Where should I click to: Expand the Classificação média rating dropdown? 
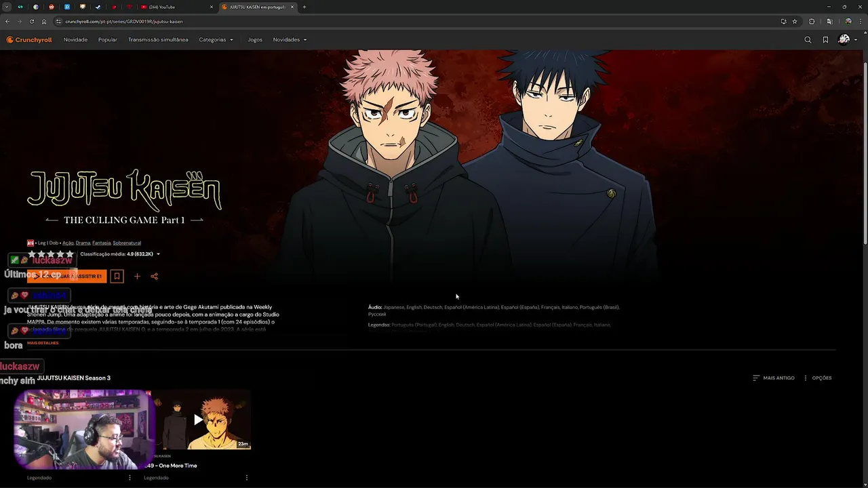pyautogui.click(x=120, y=254)
